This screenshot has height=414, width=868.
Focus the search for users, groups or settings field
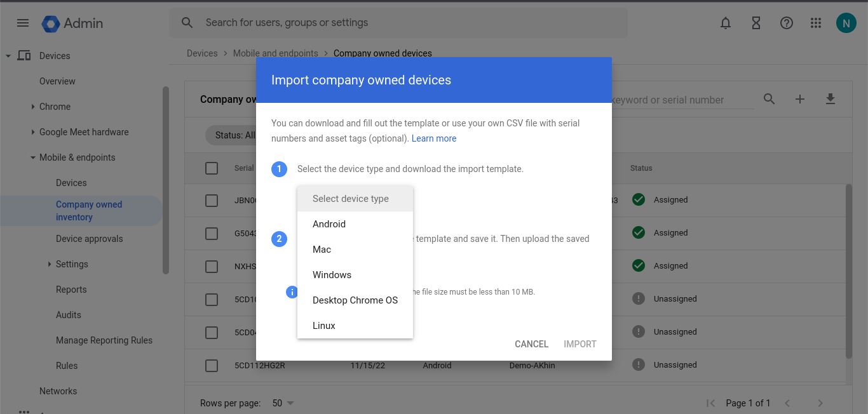pos(398,23)
